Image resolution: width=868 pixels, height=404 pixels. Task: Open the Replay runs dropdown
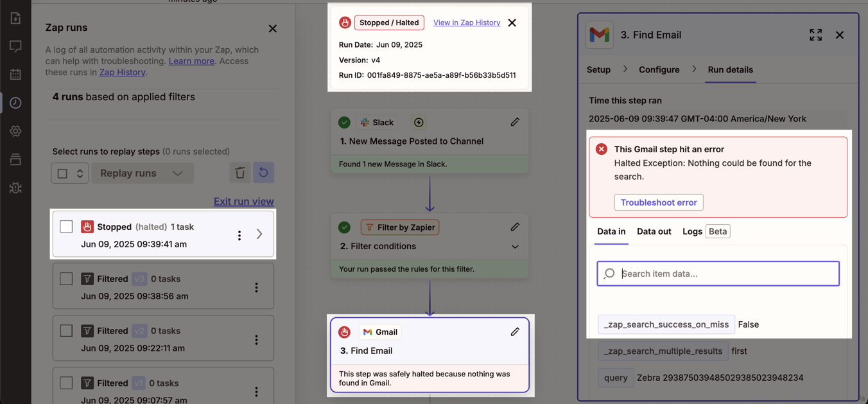(142, 173)
